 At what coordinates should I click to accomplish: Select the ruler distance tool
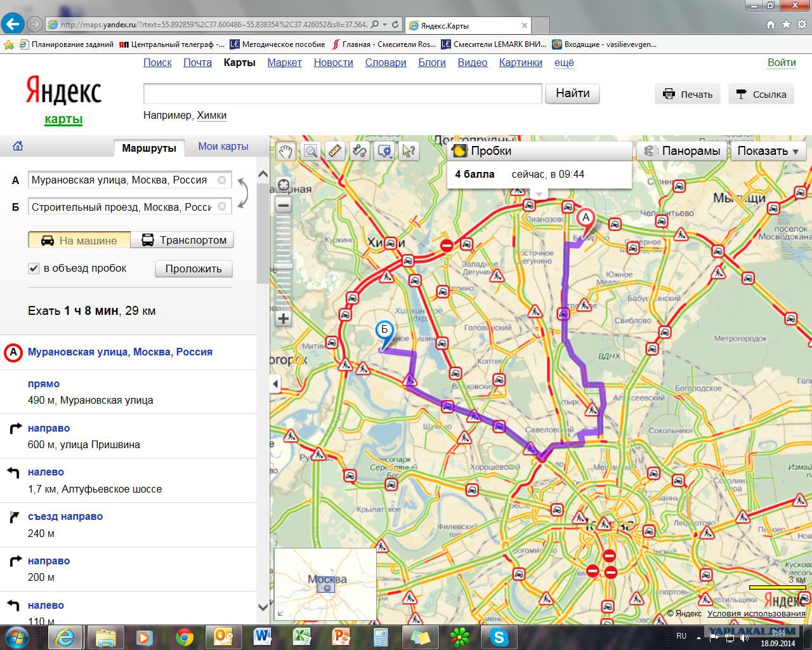pos(335,151)
